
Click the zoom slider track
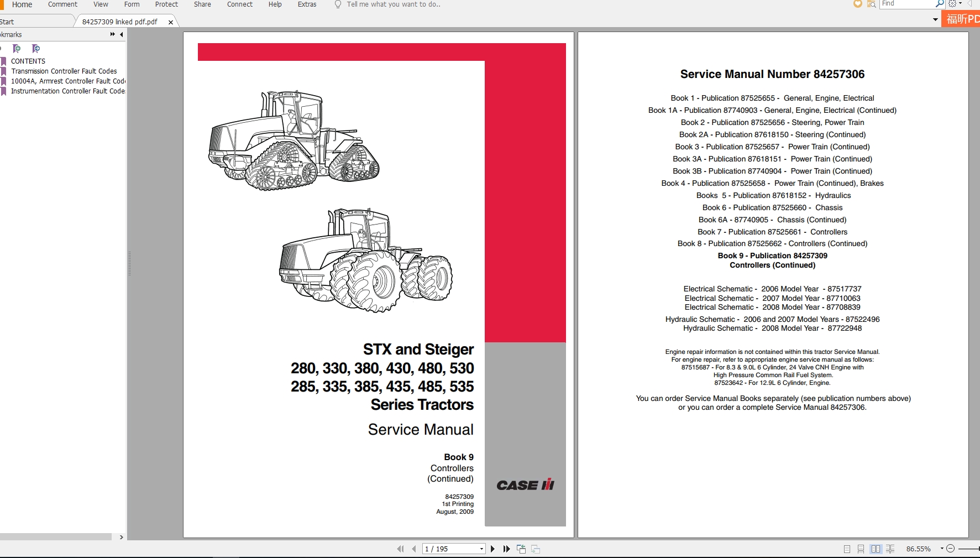pyautogui.click(x=969, y=549)
